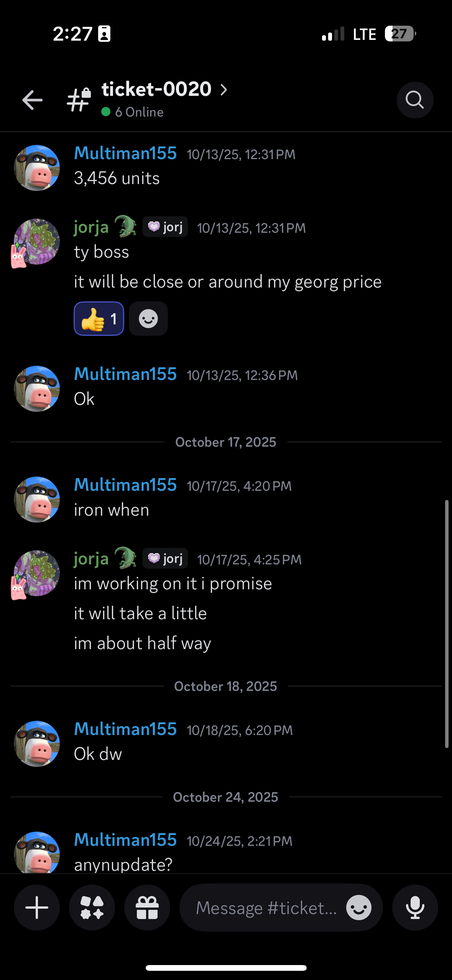Viewport: 452px width, 980px height.
Task: Tap the Message #ticket input field
Action: (266, 908)
